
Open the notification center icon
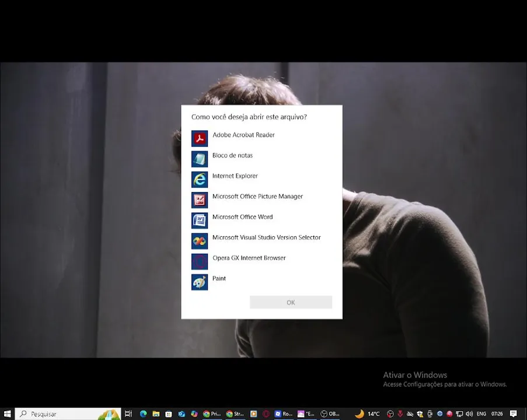pyautogui.click(x=513, y=414)
